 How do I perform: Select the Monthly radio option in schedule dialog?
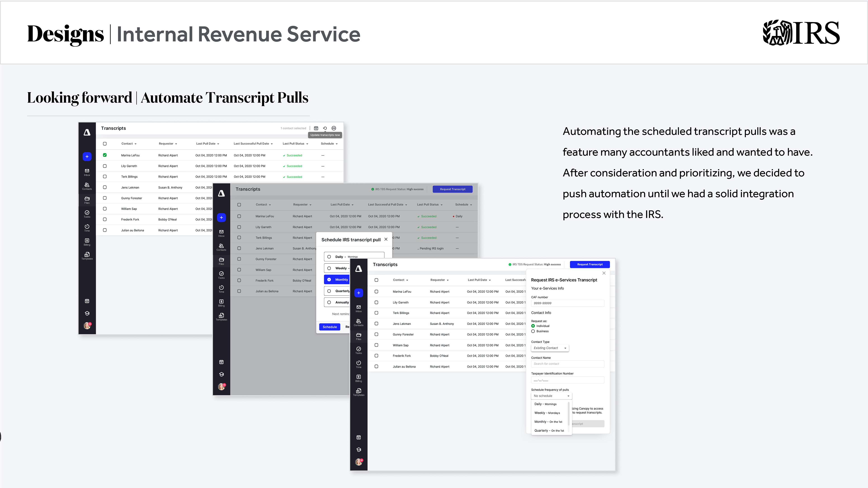[329, 279]
